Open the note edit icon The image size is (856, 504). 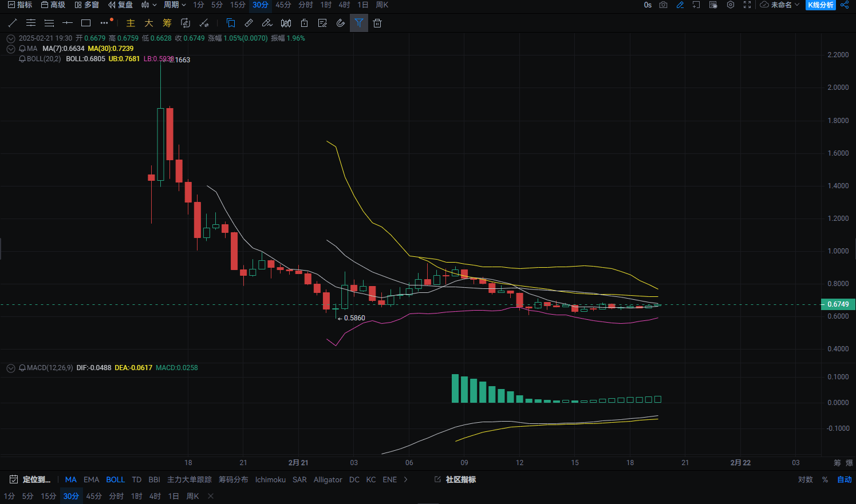322,23
